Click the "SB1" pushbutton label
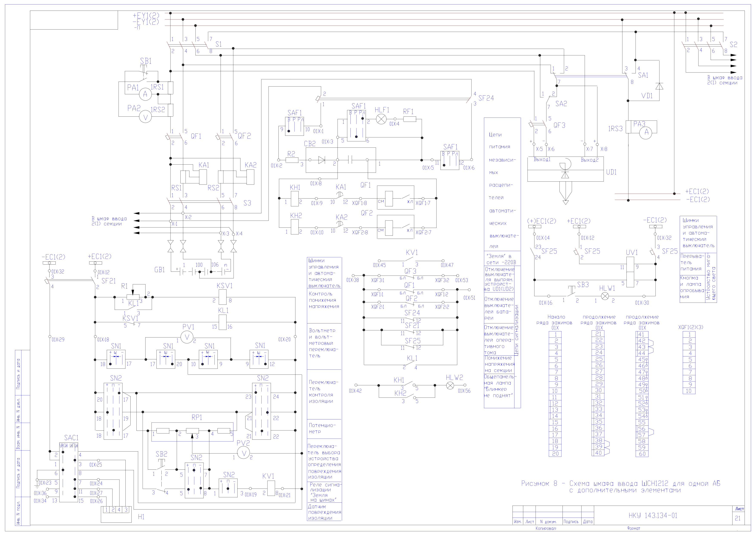This screenshot has height=535, width=756. (146, 61)
